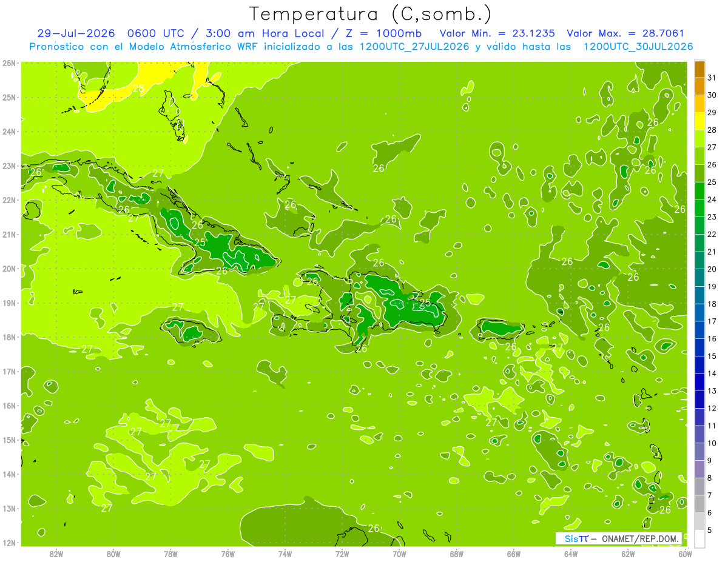
Task: Pick legend color between 25 and 26
Action: pos(699,173)
